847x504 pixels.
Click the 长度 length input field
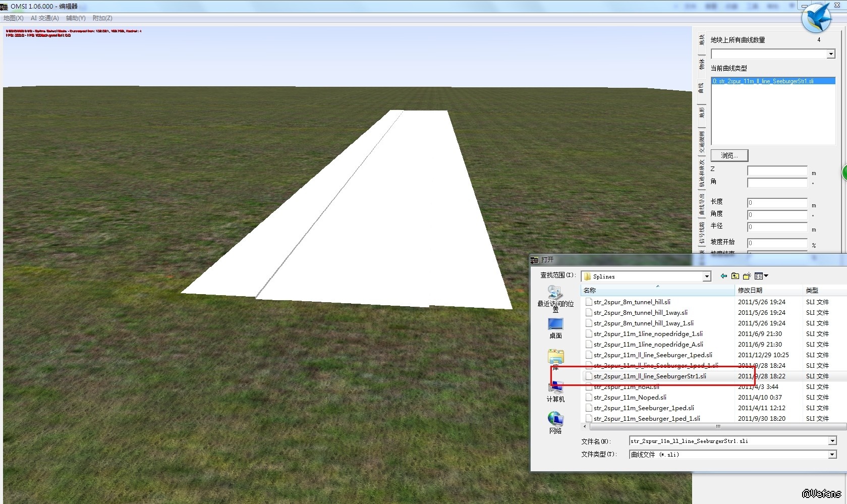(x=777, y=203)
